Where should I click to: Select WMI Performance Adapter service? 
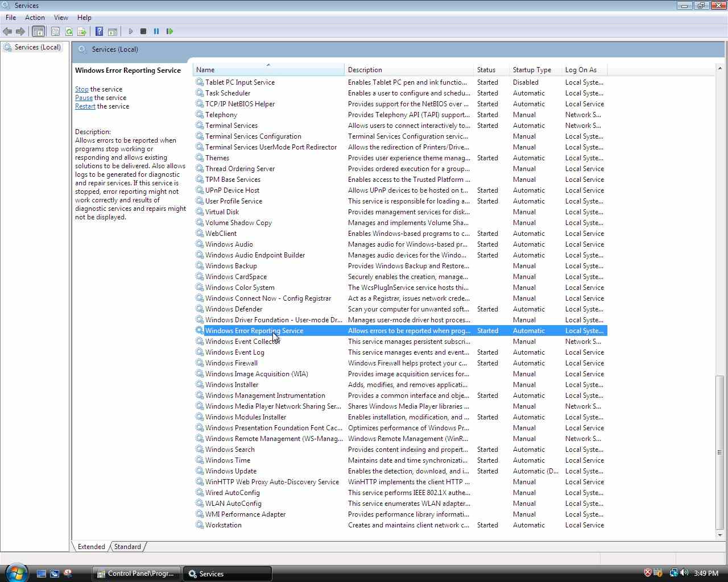tap(400, 514)
